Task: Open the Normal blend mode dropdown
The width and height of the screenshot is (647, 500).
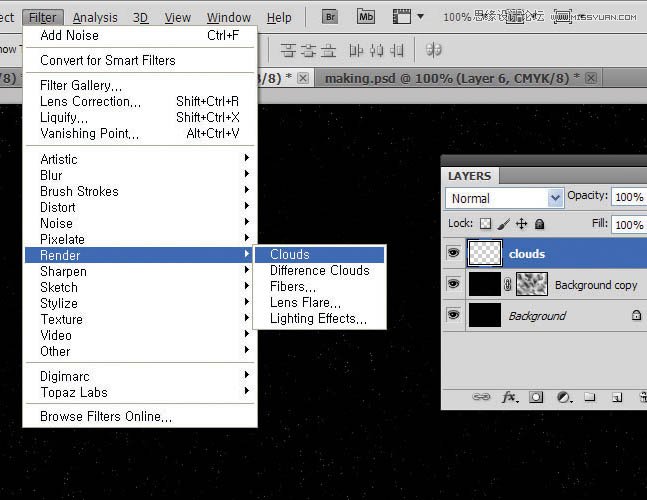Action: point(504,198)
